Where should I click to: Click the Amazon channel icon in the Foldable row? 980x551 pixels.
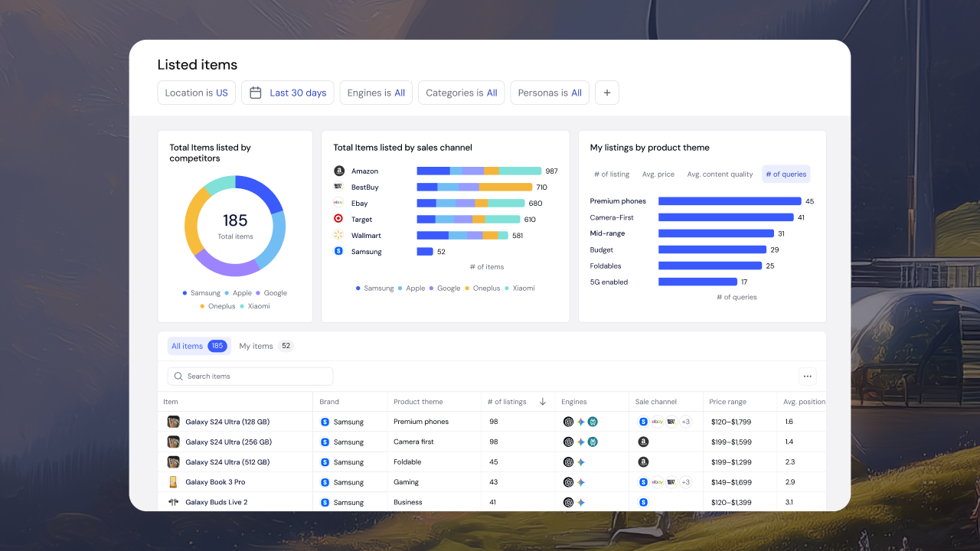pyautogui.click(x=643, y=462)
